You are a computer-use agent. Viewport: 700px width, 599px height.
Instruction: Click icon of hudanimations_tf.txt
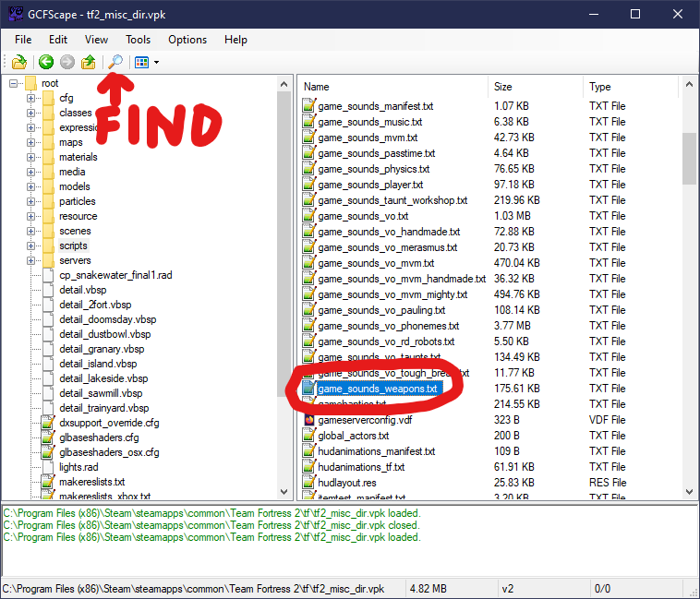[x=309, y=467]
